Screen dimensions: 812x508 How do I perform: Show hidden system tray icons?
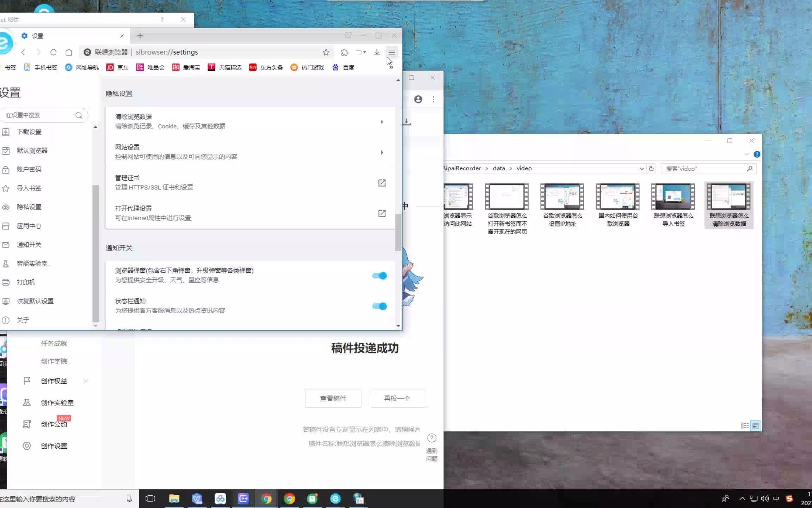[742, 498]
